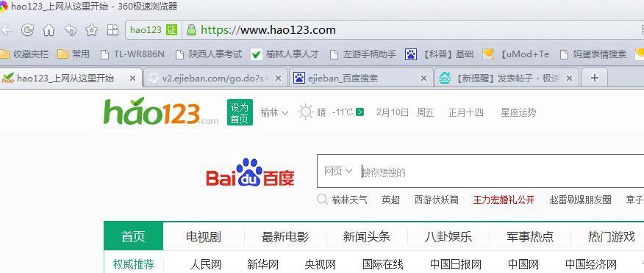Search hot term 榆林天气
This screenshot has height=273, width=644.
(349, 200)
